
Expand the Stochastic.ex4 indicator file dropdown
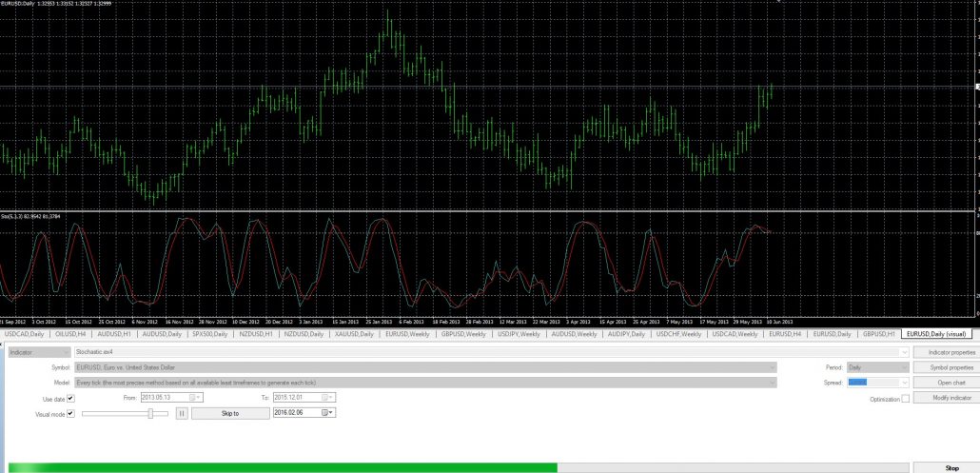904,352
